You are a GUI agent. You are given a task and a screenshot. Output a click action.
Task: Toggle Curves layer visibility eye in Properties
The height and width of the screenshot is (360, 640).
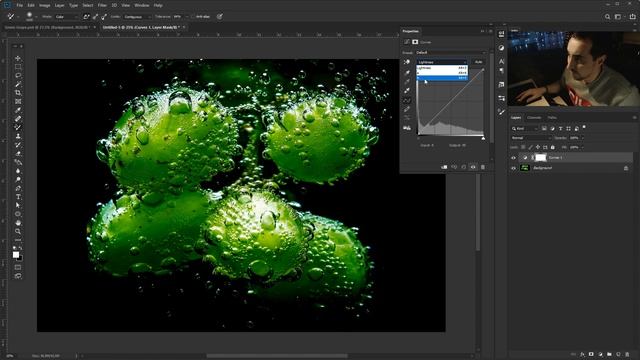[473, 167]
